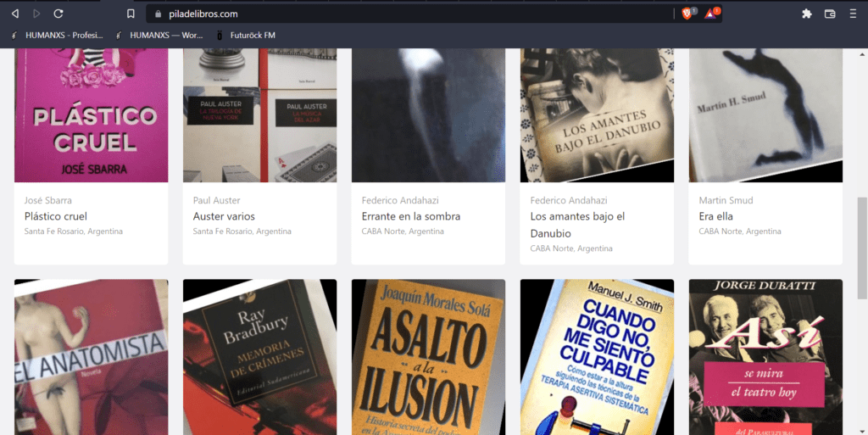The height and width of the screenshot is (435, 868).
Task: Click the title Errante en la sombra
Action: (411, 216)
